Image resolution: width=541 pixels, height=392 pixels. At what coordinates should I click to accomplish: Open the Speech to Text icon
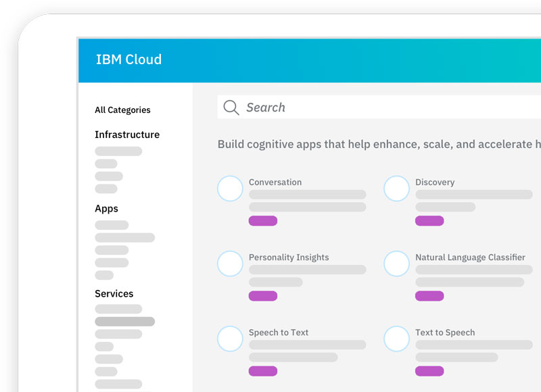(x=230, y=339)
